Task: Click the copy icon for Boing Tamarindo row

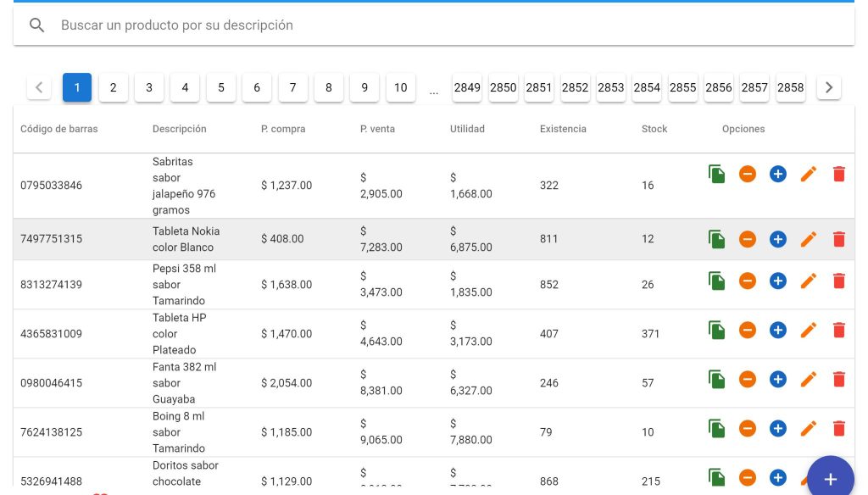Action: 716,429
